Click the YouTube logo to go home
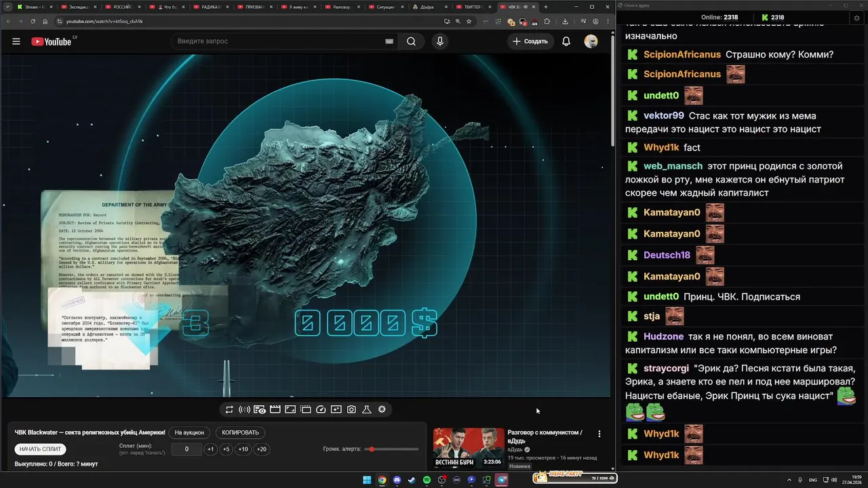The width and height of the screenshot is (868, 488). [51, 41]
